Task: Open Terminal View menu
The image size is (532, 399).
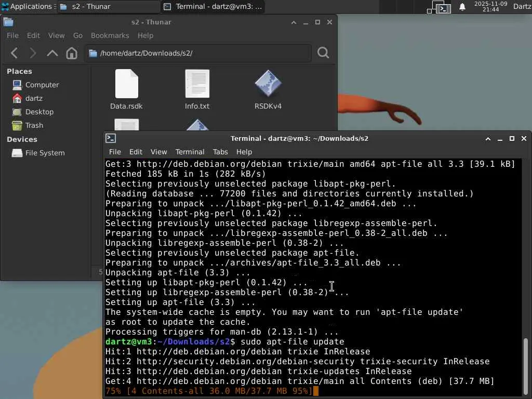Action: (x=159, y=152)
